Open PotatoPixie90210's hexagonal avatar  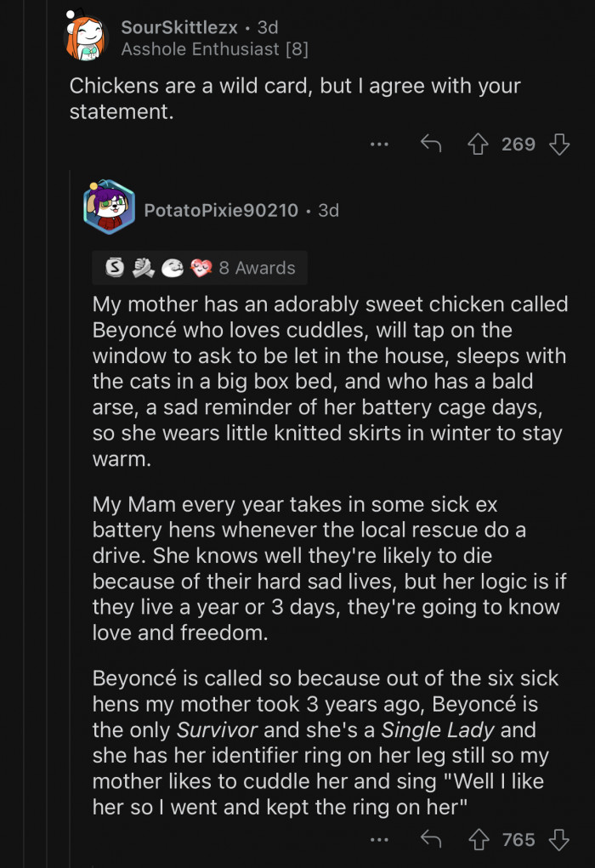(108, 207)
